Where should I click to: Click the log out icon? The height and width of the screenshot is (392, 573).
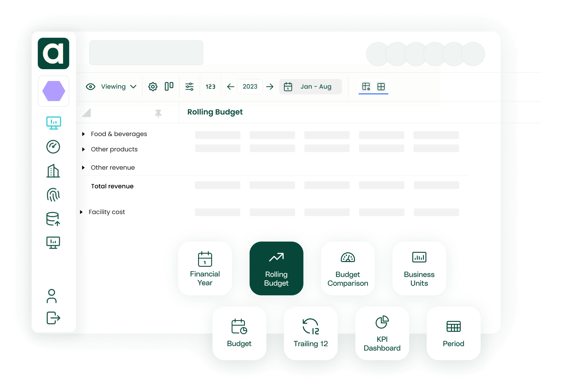coord(53,318)
